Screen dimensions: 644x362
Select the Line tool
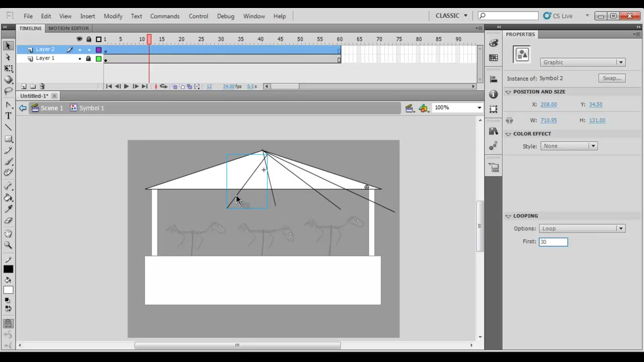tap(8, 128)
